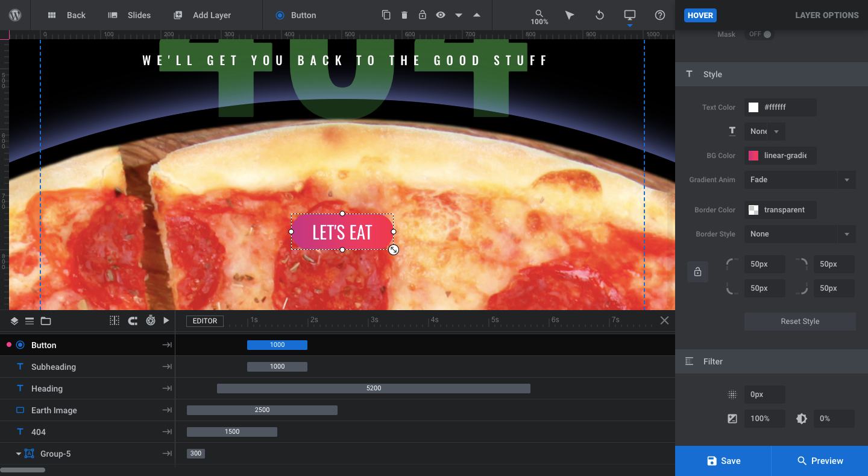Open the Gradient Anim Fade dropdown
Viewport: 868px width, 476px height.
(800, 180)
